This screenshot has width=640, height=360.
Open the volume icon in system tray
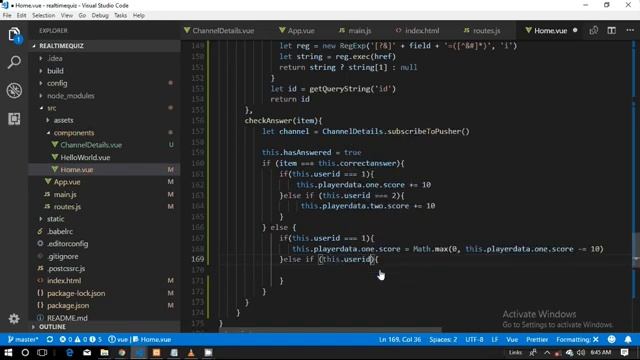pos(581,353)
